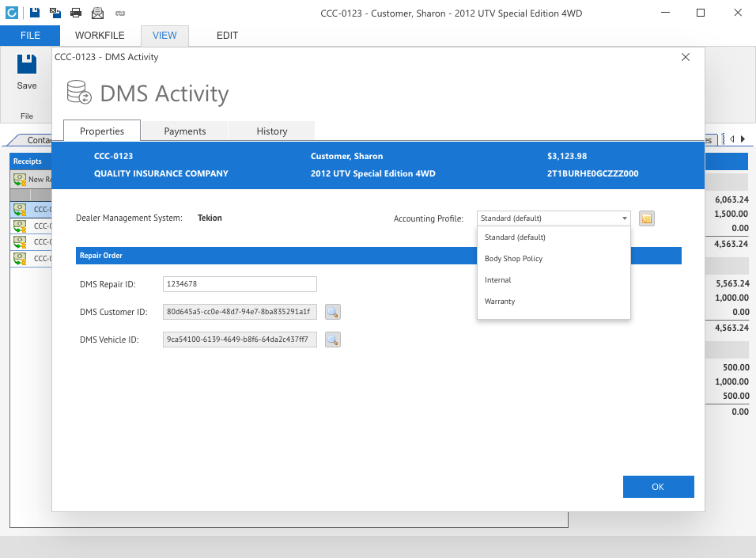The height and width of the screenshot is (558, 756).
Task: Select the second CCC receipt row
Action: tap(31, 226)
